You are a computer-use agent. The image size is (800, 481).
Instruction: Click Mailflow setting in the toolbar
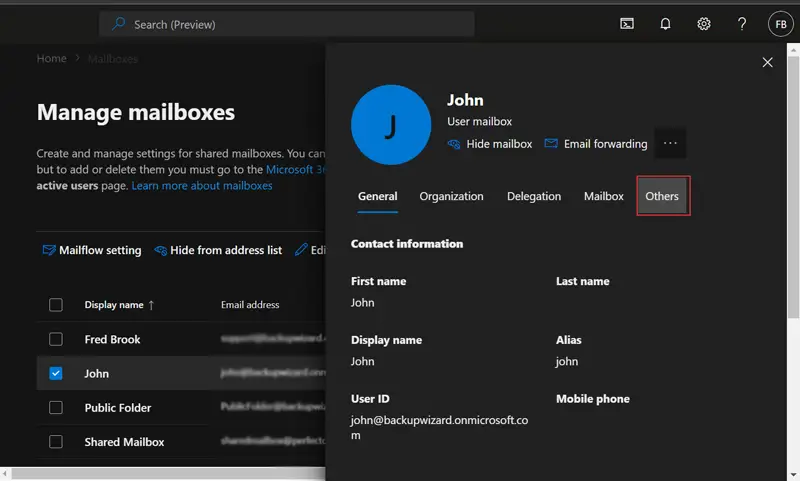91,250
